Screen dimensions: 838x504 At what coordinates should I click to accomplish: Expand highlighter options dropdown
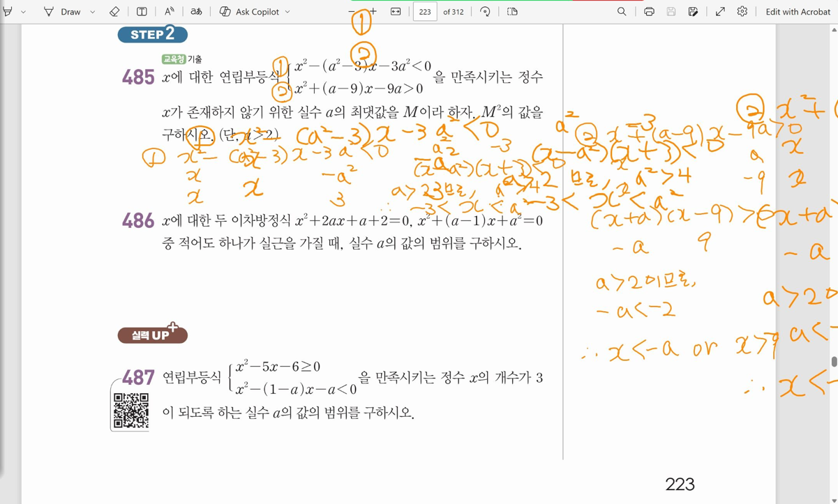click(x=23, y=12)
